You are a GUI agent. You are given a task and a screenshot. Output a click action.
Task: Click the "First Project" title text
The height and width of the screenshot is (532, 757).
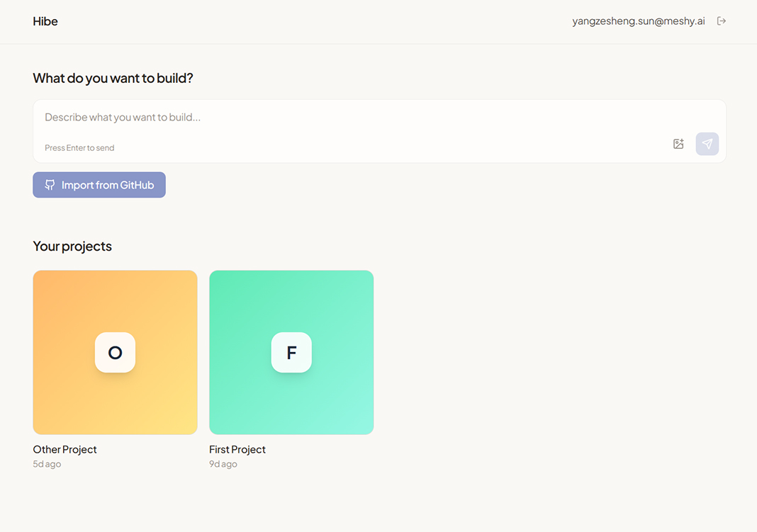237,449
